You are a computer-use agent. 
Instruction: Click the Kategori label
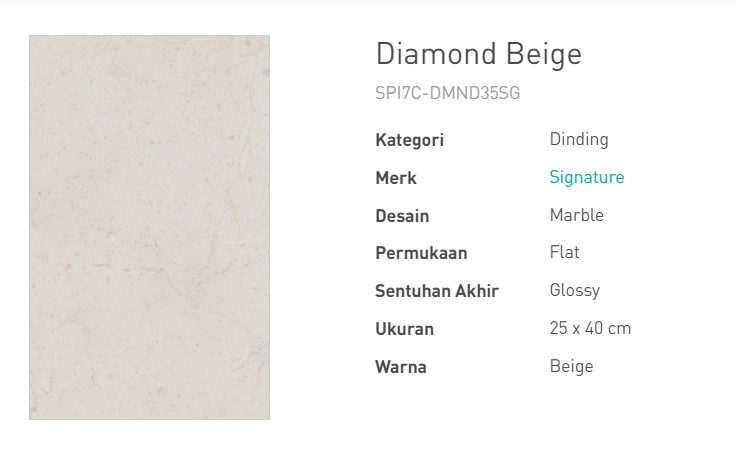pos(409,140)
